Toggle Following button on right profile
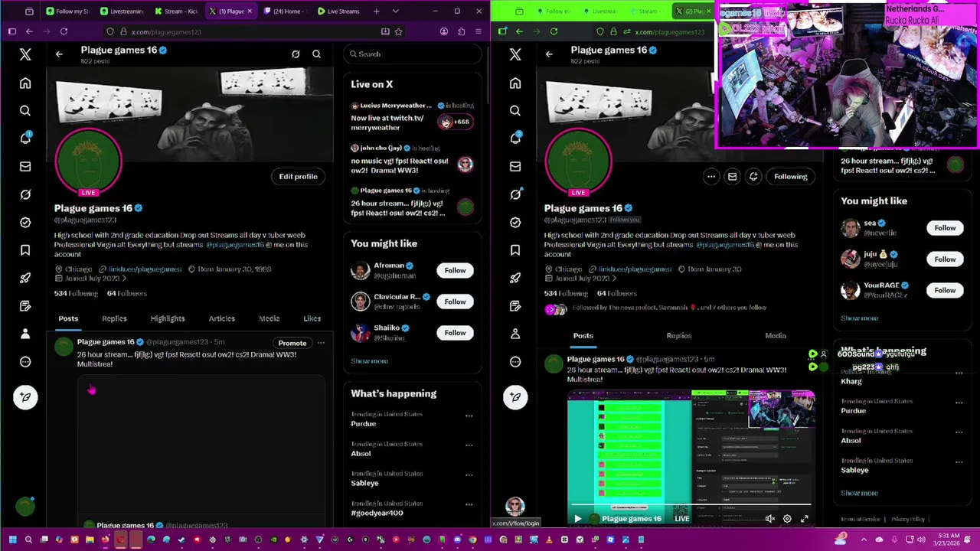Screen dimensions: 980x551 (x=791, y=177)
